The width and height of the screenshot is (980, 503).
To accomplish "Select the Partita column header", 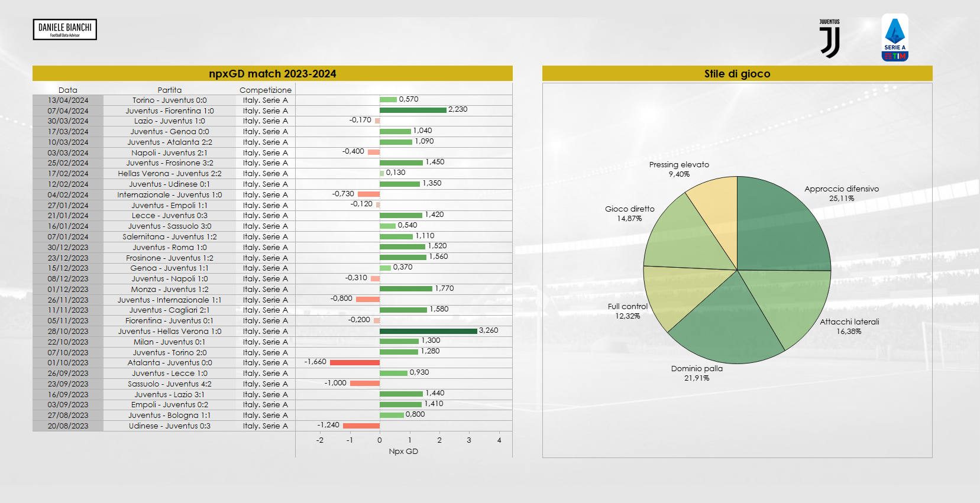I will coord(170,90).
